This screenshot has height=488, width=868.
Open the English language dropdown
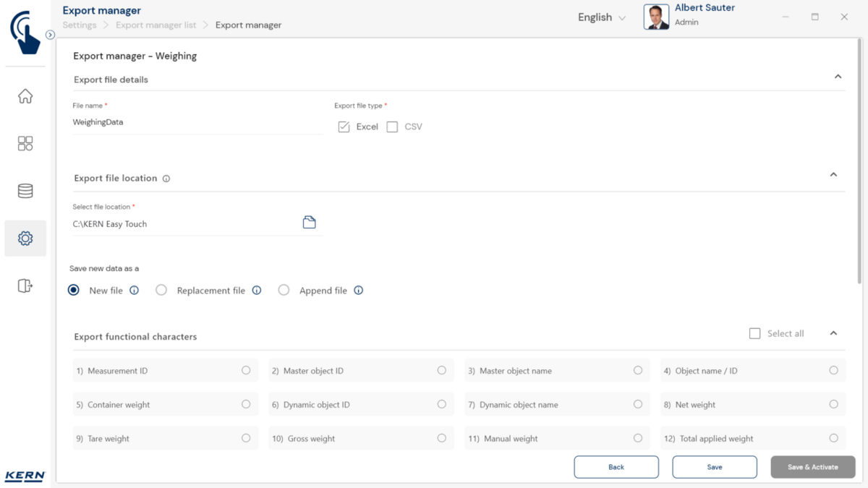tap(601, 17)
